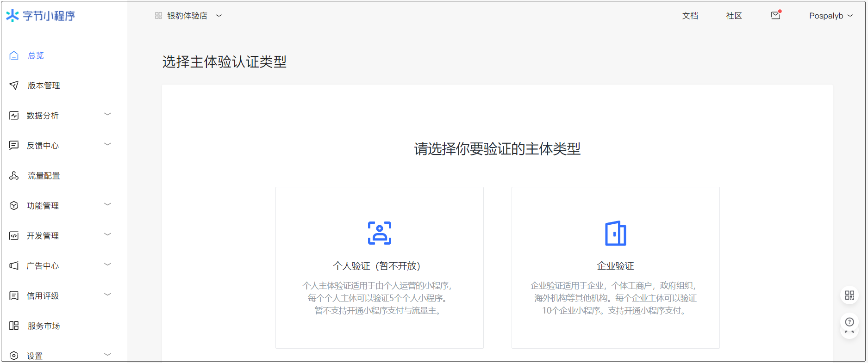This screenshot has width=868, height=363.
Task: Click the 字节小程序 logo icon
Action: click(x=12, y=16)
